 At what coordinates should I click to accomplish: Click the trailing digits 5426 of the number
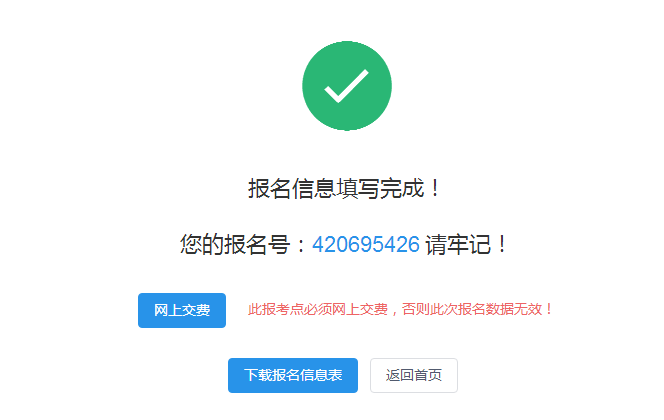click(396, 244)
